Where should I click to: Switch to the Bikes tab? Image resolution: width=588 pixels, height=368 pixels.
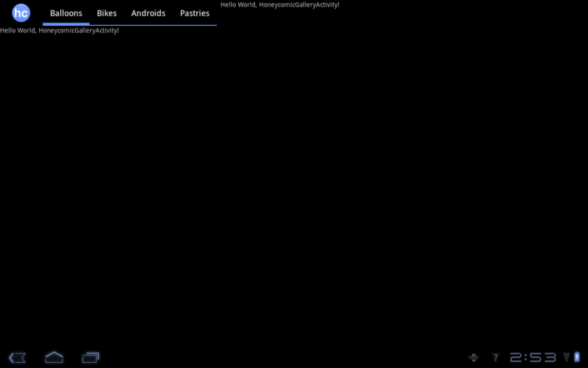[107, 13]
